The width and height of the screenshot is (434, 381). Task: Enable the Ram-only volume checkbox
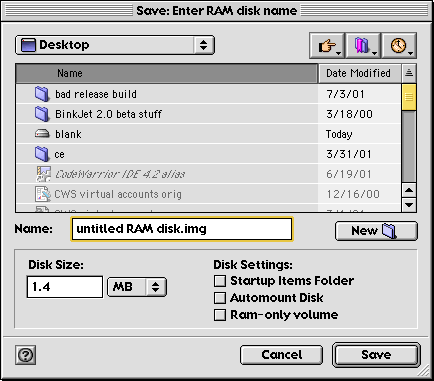pos(220,315)
